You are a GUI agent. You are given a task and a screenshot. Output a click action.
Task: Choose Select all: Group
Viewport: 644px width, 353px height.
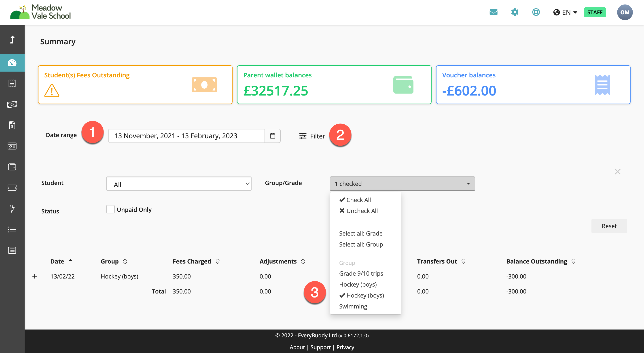coord(361,245)
